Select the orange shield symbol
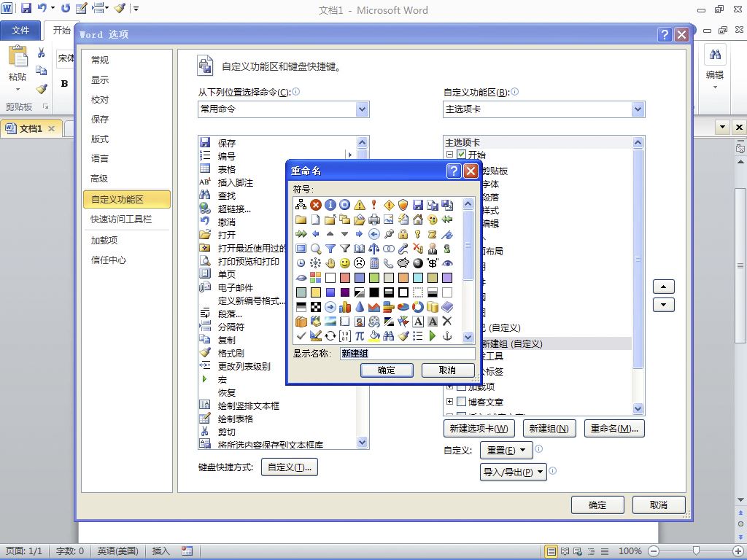 [403, 205]
